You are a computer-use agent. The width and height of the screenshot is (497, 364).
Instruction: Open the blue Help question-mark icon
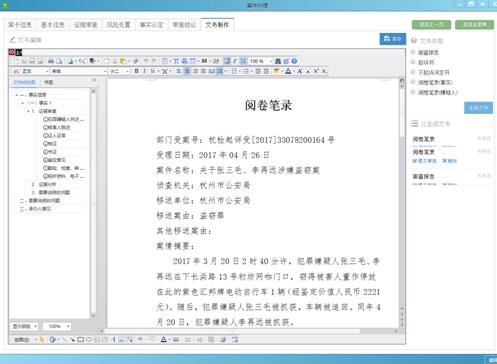294,61
